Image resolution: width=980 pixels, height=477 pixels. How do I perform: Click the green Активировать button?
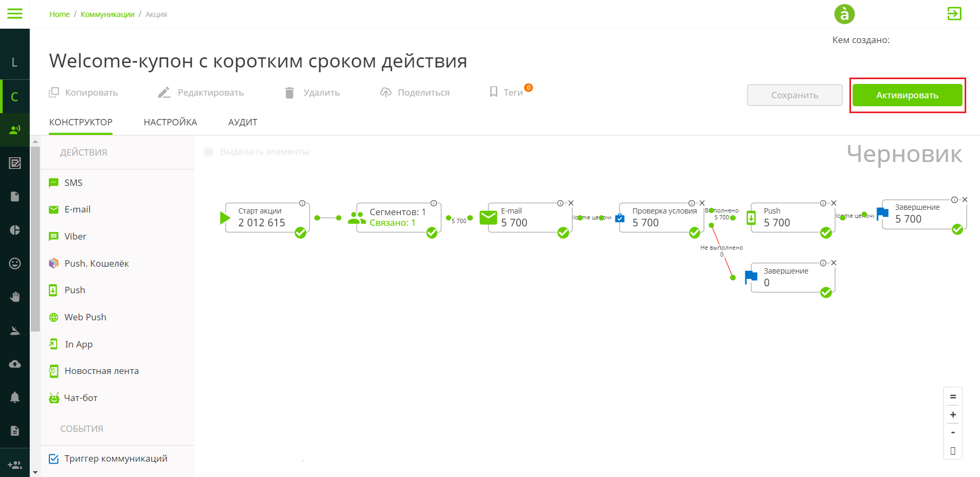[907, 95]
